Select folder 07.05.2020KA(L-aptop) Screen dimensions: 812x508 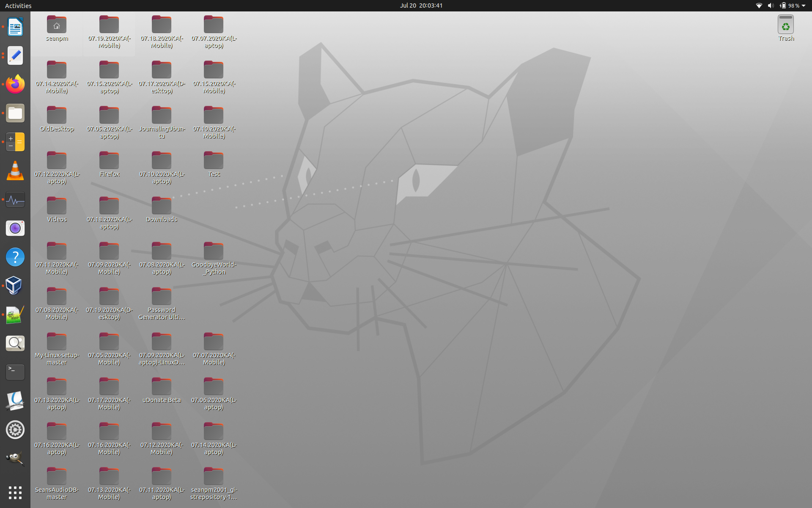(x=109, y=122)
